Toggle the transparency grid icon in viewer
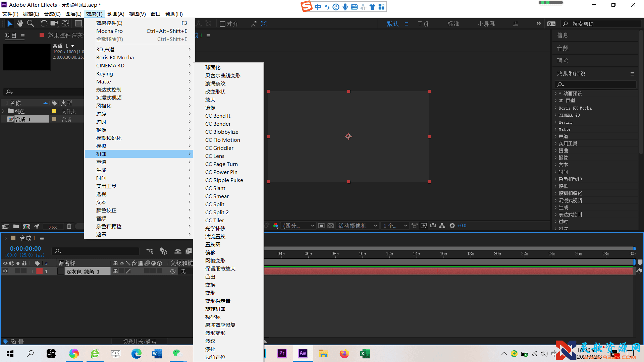Screen dimensions: 644x362 [330, 226]
